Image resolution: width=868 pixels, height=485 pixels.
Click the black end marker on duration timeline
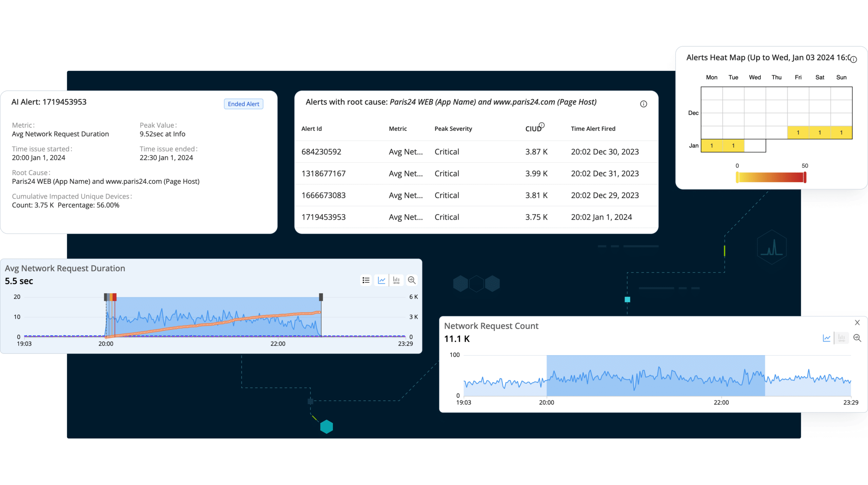coord(321,297)
